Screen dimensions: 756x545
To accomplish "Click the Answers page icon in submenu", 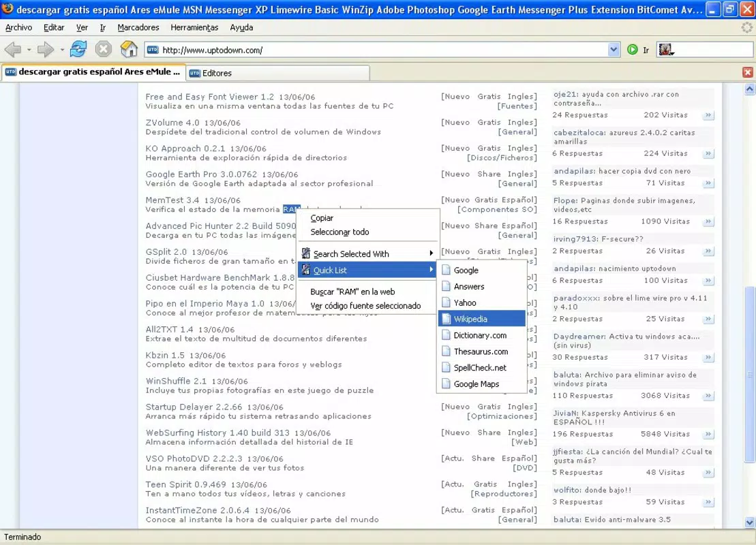I will click(x=446, y=286).
